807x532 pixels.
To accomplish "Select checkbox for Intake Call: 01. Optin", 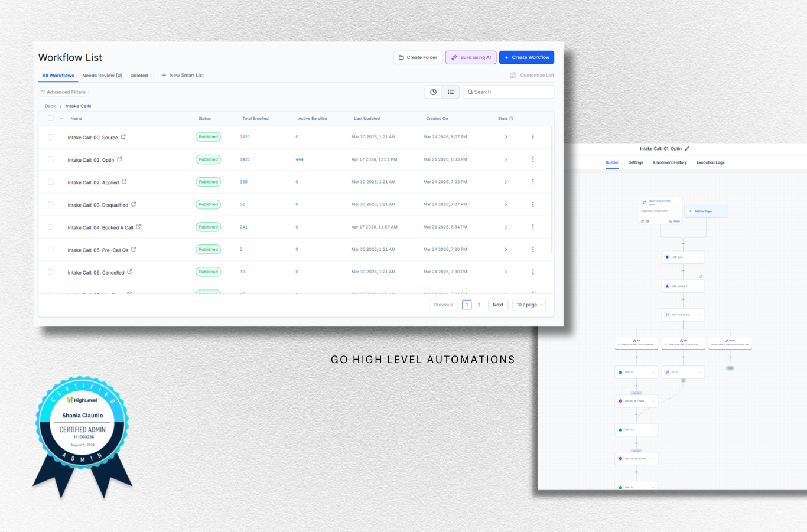I will coord(51,159).
